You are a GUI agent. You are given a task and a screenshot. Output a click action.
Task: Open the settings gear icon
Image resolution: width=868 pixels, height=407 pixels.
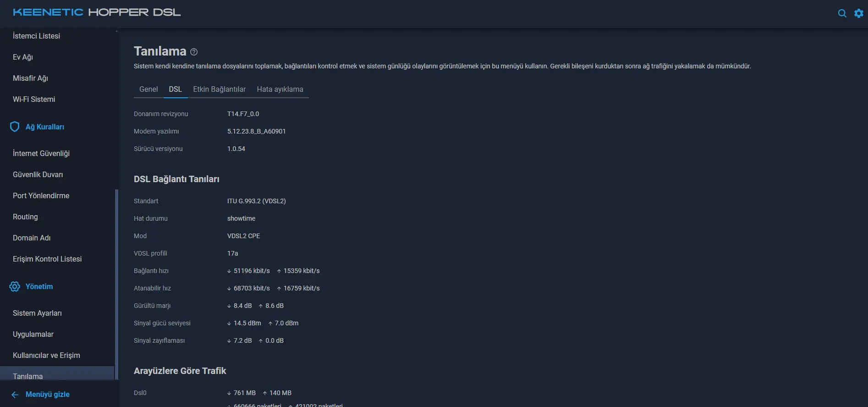point(859,13)
